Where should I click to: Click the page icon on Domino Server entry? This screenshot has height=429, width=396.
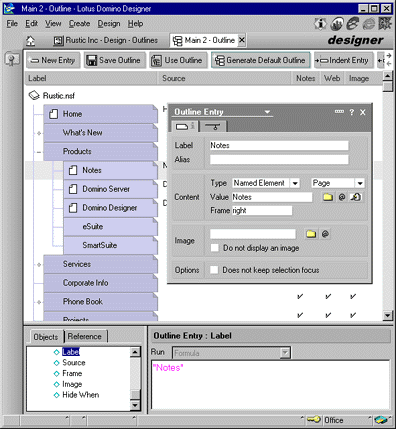(73, 189)
